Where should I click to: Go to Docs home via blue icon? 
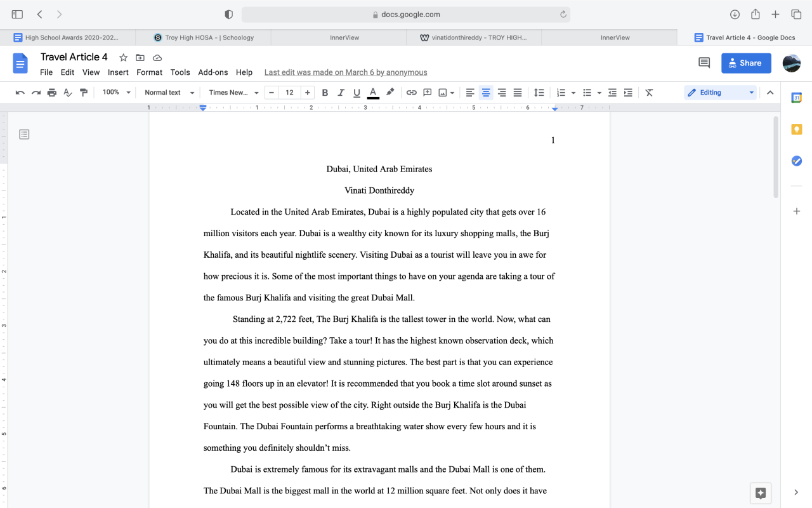(x=20, y=63)
